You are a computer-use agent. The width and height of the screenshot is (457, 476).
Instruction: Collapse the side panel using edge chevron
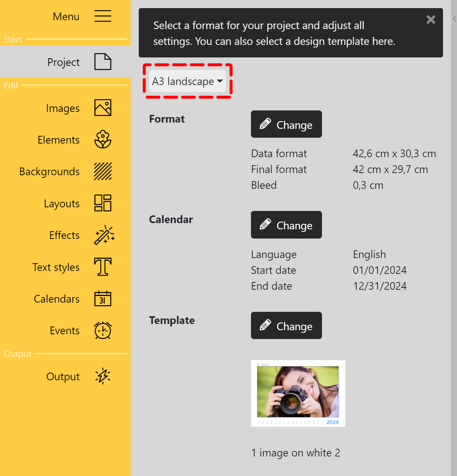454,18
